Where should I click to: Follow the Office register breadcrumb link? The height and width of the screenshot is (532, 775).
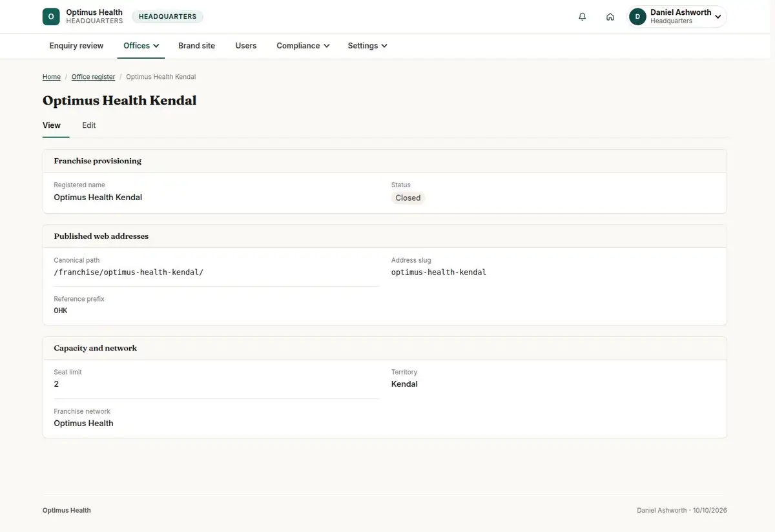[93, 77]
